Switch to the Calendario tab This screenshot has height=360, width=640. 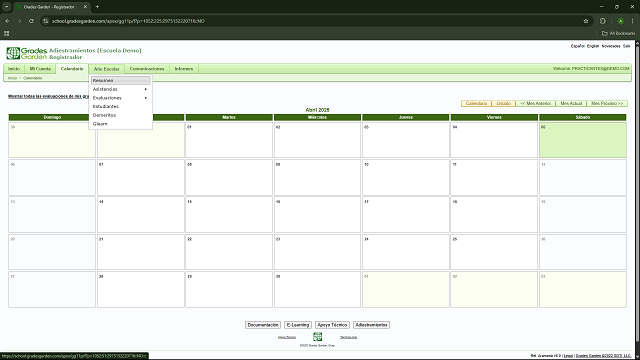coord(72,69)
